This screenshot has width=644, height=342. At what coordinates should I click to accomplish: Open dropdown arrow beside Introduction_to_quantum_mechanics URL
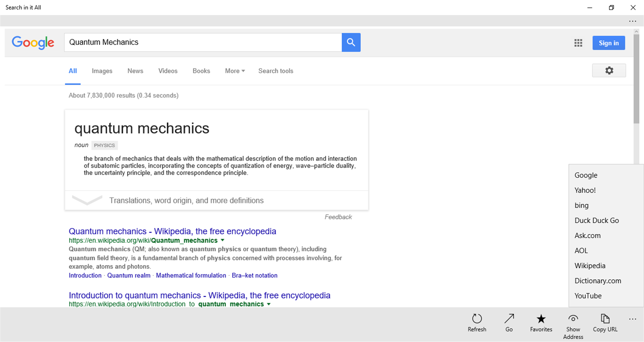(268, 304)
